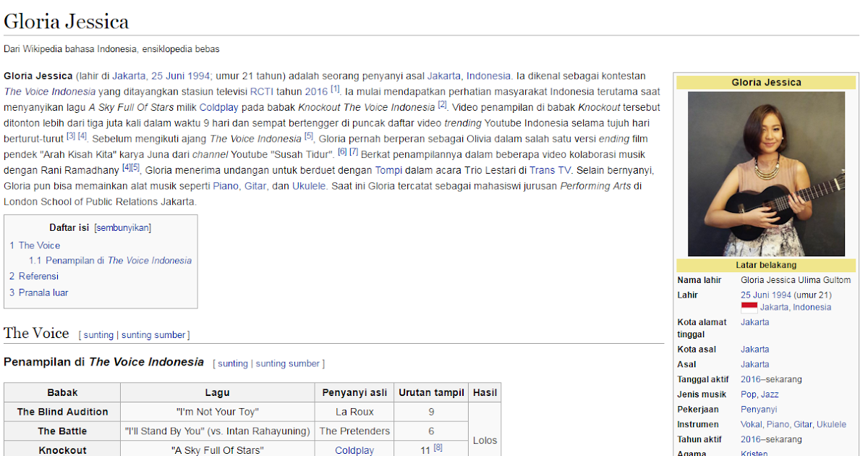Click the Lagu column header
Image resolution: width=868 pixels, height=456 pixels.
[217, 393]
